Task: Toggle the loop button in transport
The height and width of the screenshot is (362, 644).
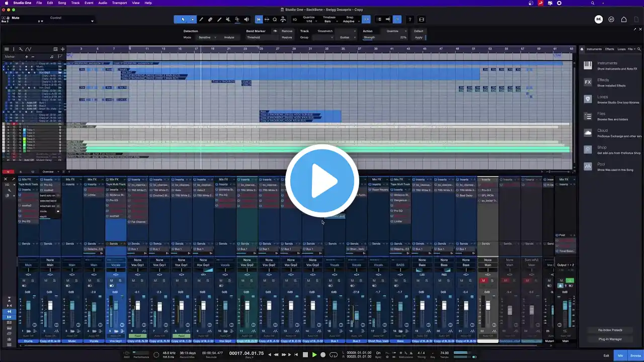Action: (334, 354)
